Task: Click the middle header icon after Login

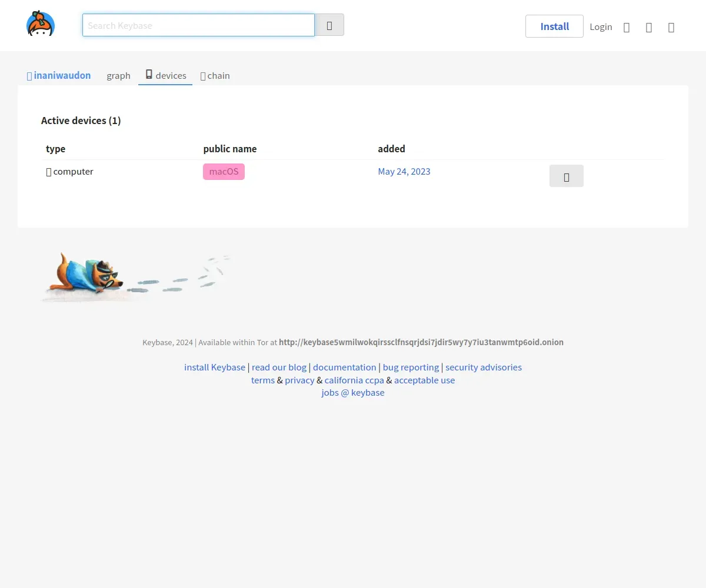Action: [649, 27]
